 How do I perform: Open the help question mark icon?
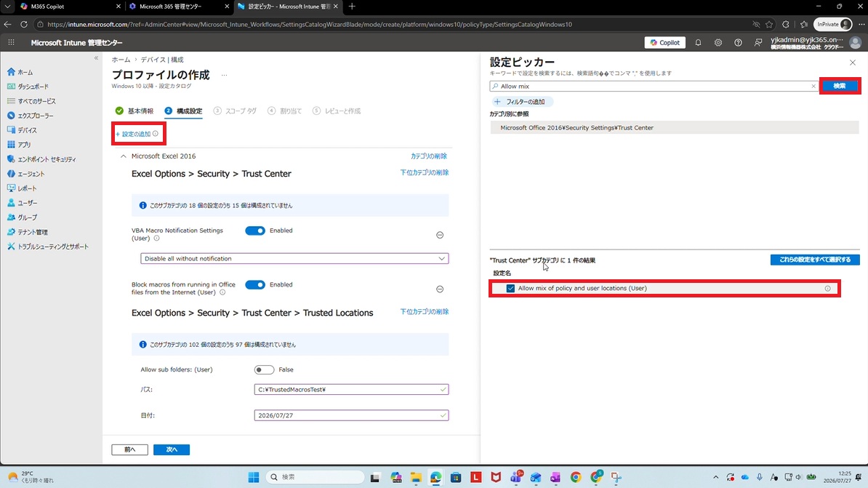tap(738, 43)
